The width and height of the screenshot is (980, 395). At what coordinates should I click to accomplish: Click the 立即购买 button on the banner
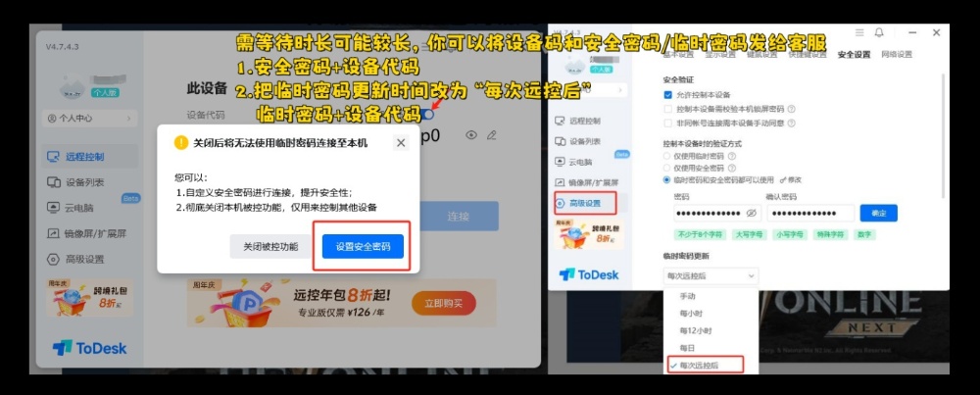click(x=444, y=303)
